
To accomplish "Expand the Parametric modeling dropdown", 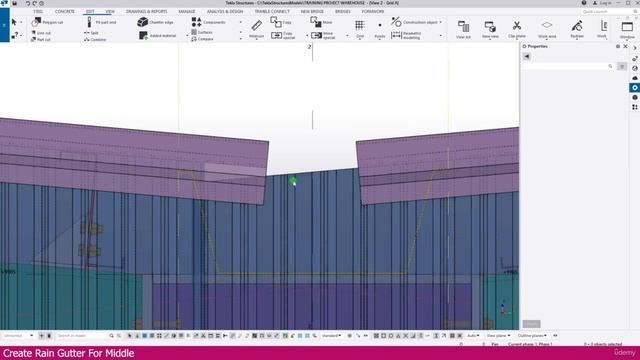I will (441, 36).
